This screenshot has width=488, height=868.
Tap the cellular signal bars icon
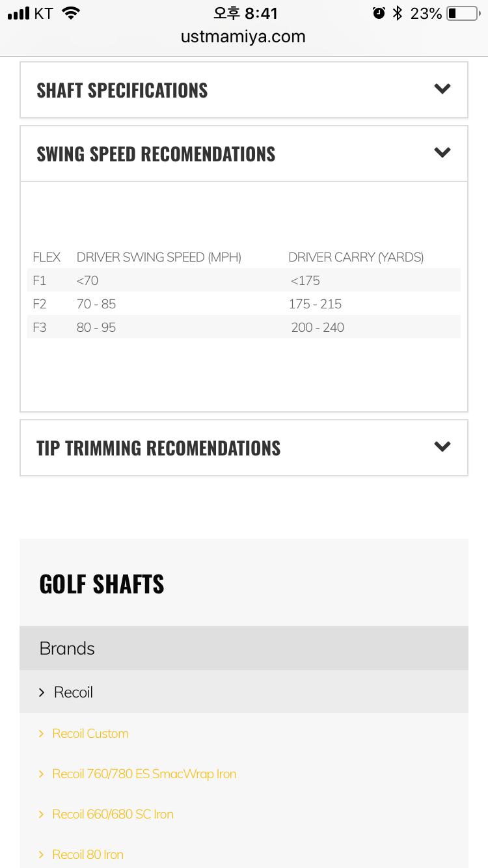[x=19, y=13]
